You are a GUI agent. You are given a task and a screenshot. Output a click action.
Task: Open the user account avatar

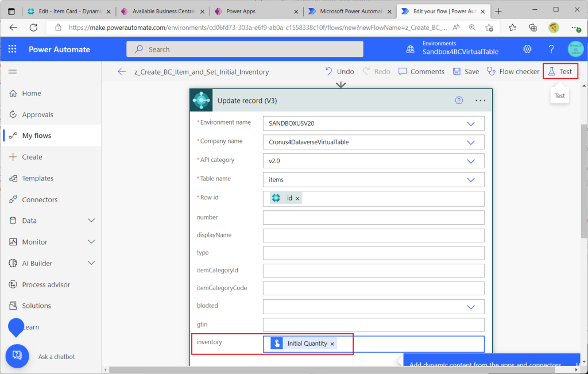tap(575, 49)
